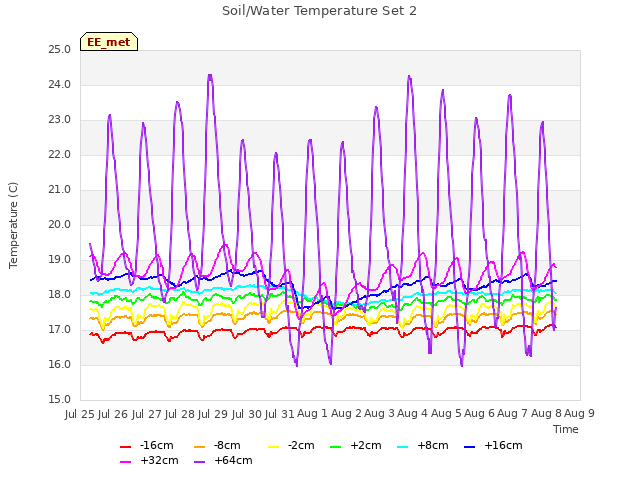Click the 25.0 y-axis tick label
640x480 pixels.
tap(60, 49)
